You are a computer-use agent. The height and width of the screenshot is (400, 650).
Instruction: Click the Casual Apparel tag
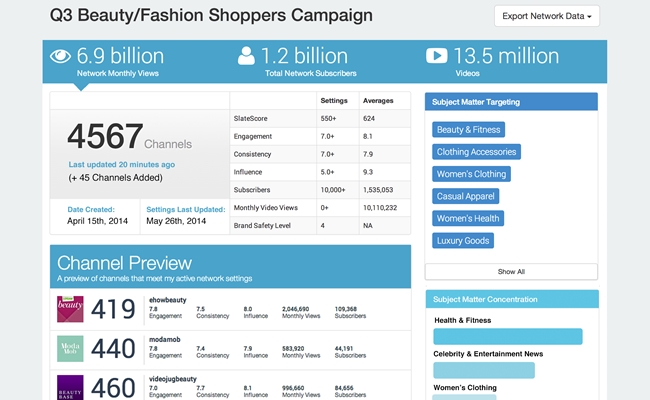tap(467, 196)
